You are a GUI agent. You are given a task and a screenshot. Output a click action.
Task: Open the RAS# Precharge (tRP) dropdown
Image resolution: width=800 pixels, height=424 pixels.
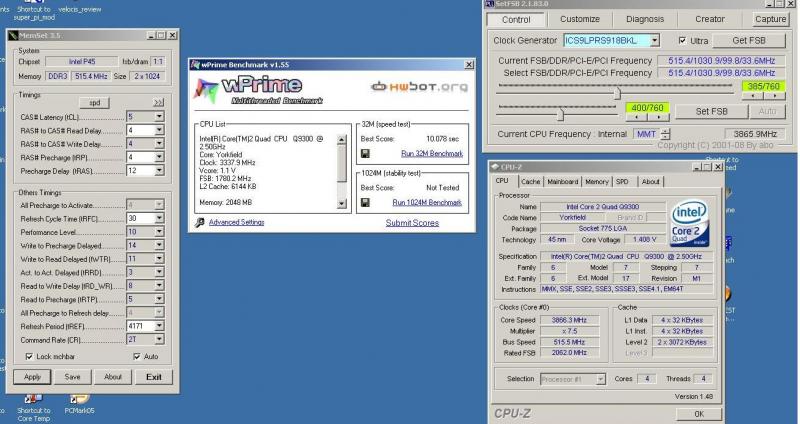[159, 157]
